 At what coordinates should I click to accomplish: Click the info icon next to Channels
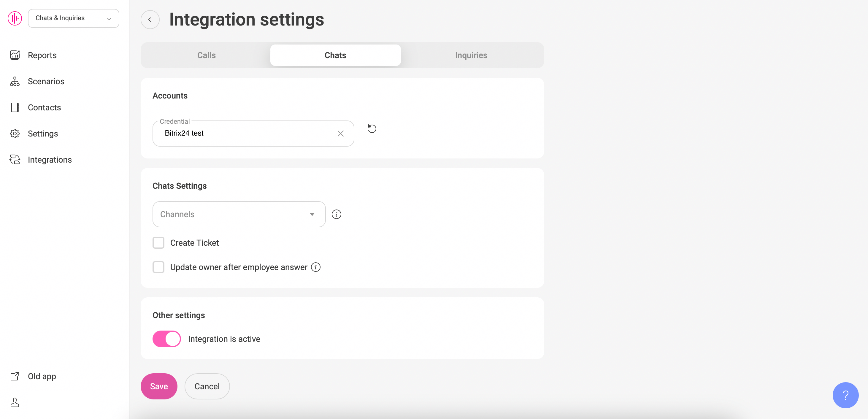coord(337,214)
